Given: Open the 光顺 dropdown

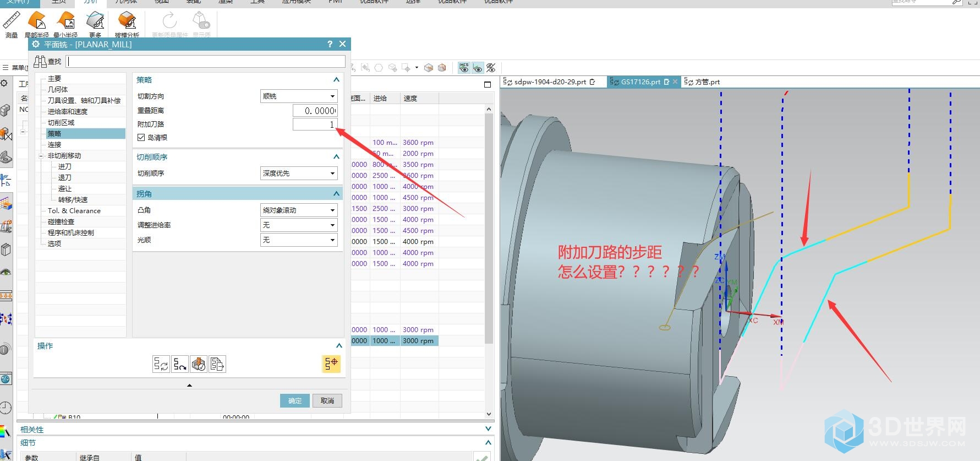Looking at the screenshot, I should (298, 240).
